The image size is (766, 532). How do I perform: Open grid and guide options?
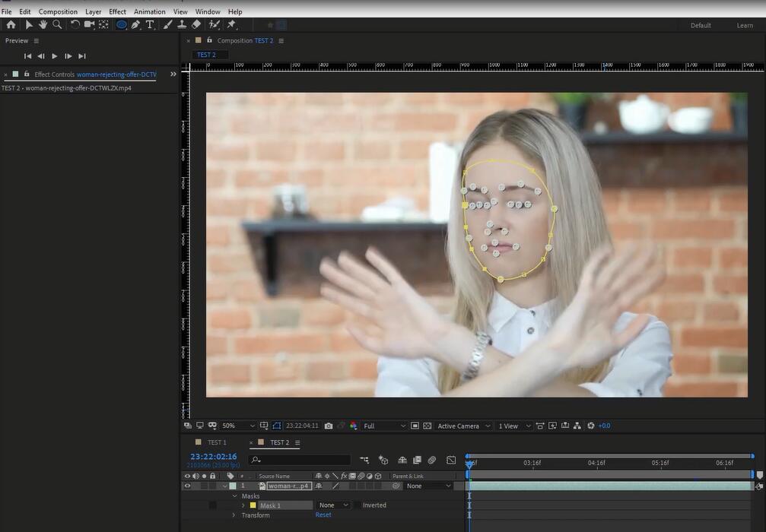pyautogui.click(x=264, y=426)
